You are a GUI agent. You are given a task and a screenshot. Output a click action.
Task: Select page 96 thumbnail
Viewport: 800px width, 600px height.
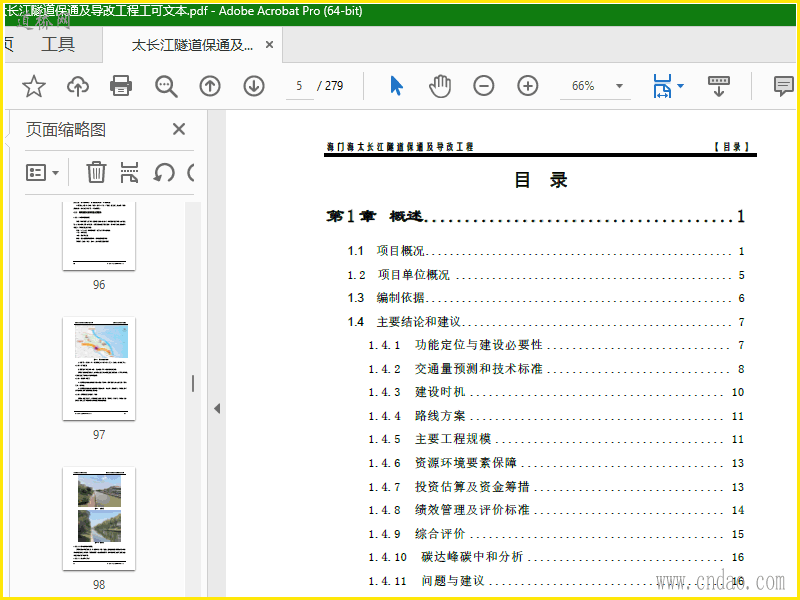[99, 236]
